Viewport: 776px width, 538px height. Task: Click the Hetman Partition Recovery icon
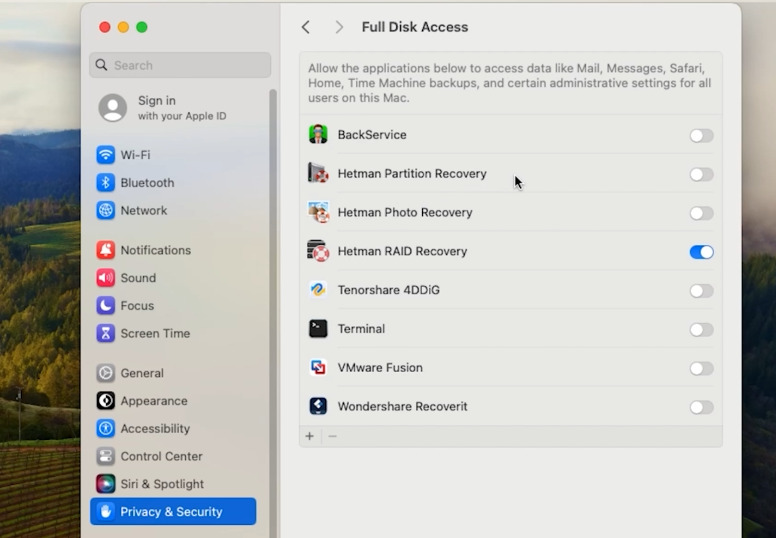coord(318,173)
